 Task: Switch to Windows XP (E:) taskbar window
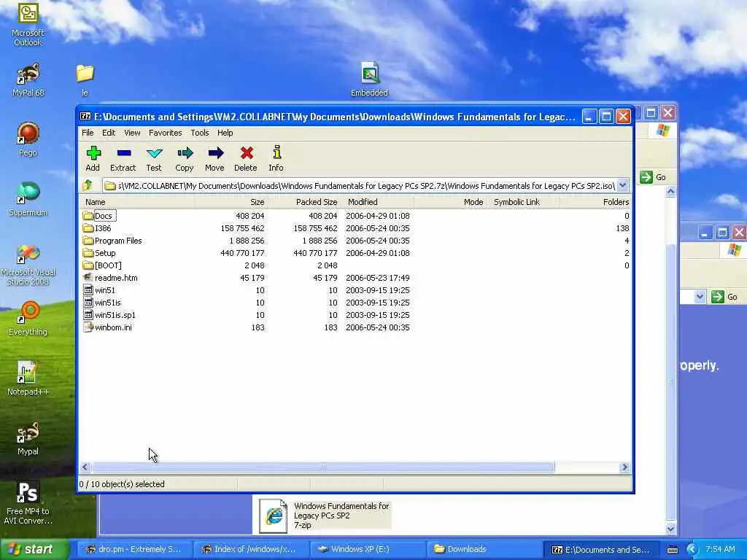tap(368, 549)
